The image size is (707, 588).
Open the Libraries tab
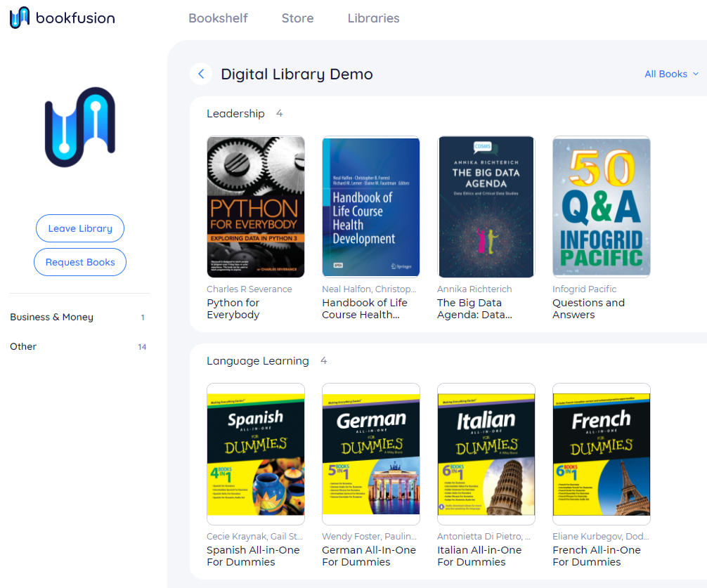(x=373, y=18)
